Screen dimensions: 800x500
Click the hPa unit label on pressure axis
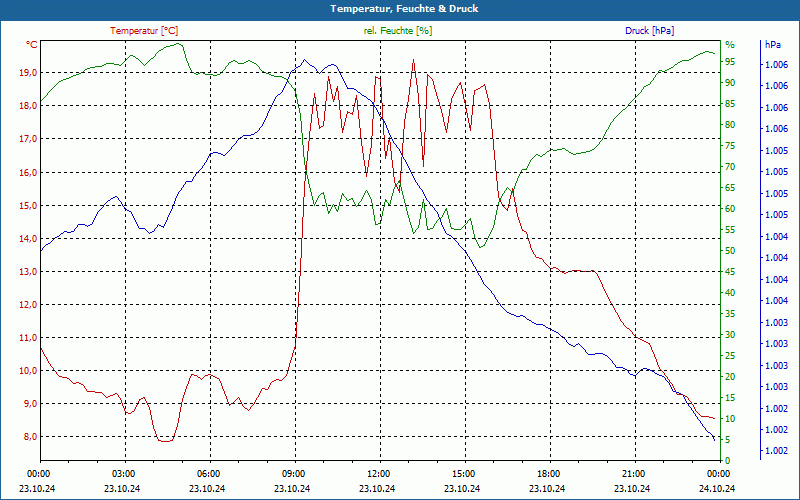pyautogui.click(x=773, y=45)
